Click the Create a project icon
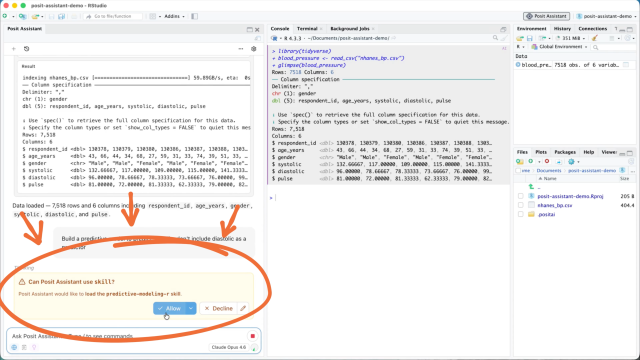This screenshot has width=640, height=360. click(23, 16)
